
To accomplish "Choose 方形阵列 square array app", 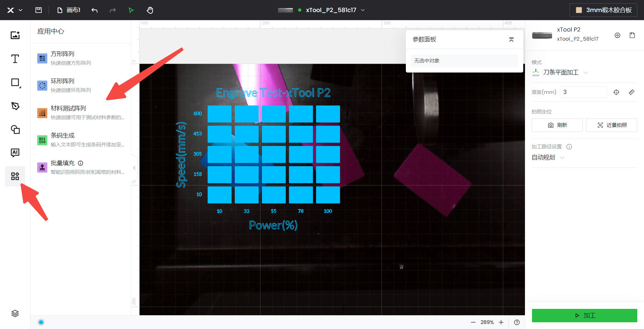I will 80,58.
